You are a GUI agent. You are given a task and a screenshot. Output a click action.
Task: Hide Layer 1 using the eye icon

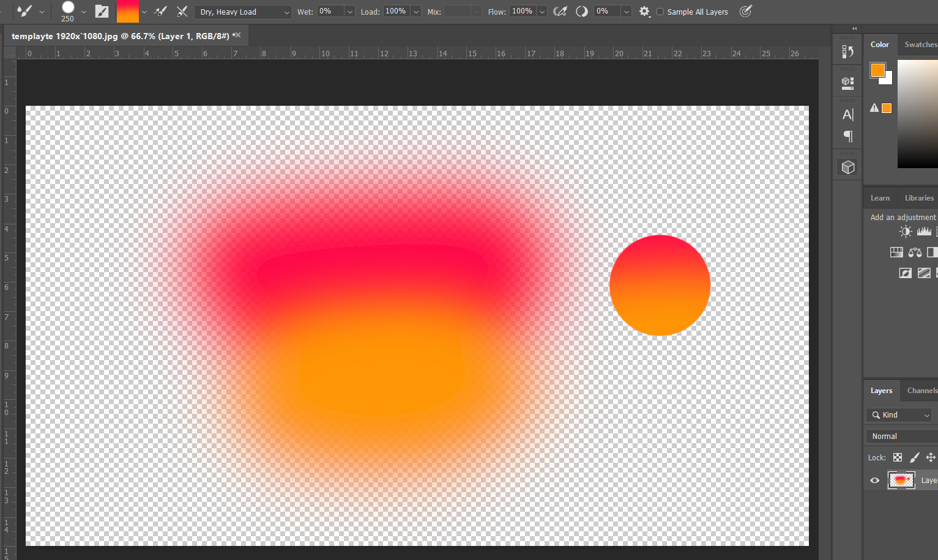click(x=874, y=481)
